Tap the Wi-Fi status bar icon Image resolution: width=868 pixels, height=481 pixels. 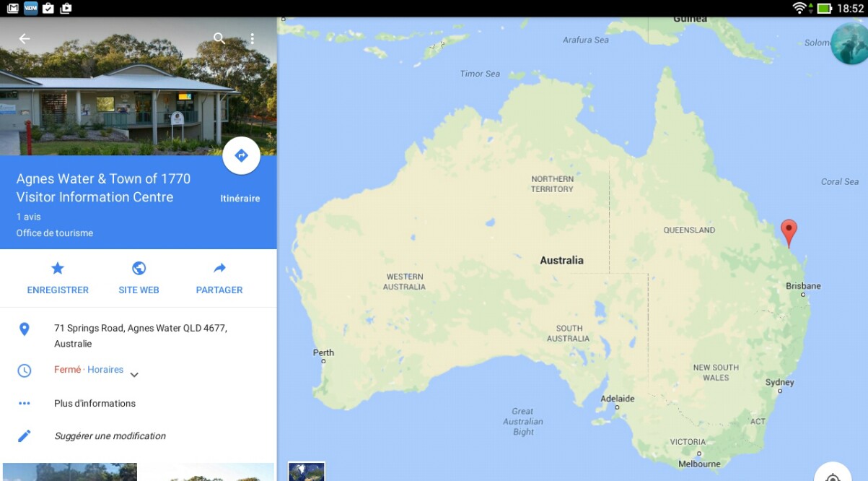[x=799, y=8]
